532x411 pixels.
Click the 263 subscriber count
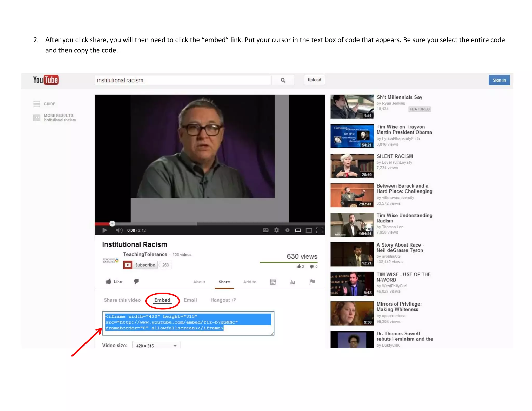[165, 265]
